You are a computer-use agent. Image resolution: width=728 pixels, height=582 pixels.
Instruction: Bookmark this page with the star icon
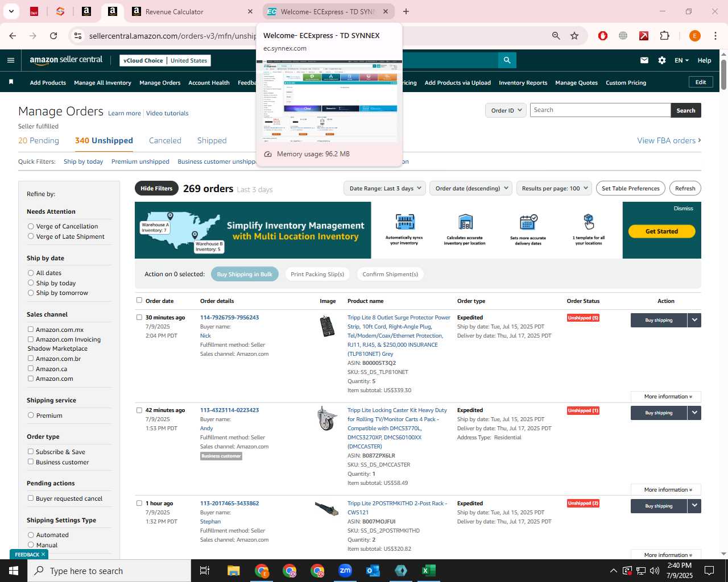574,36
